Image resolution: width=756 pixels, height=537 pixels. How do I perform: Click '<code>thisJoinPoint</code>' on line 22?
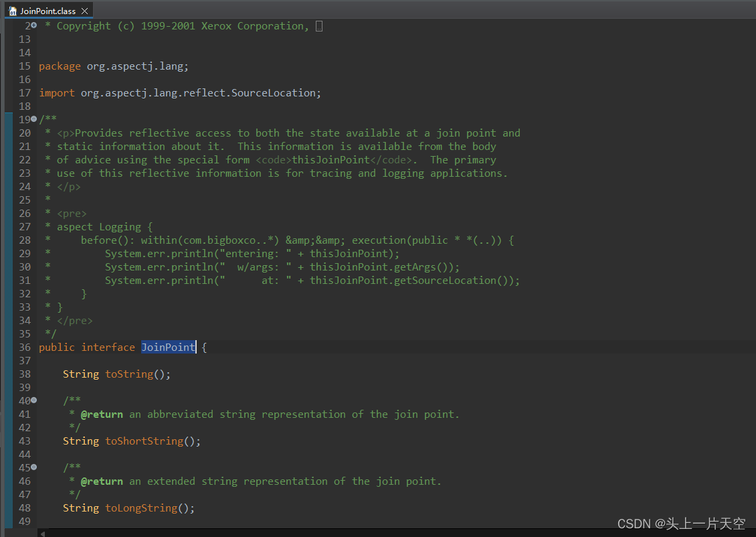click(x=334, y=160)
